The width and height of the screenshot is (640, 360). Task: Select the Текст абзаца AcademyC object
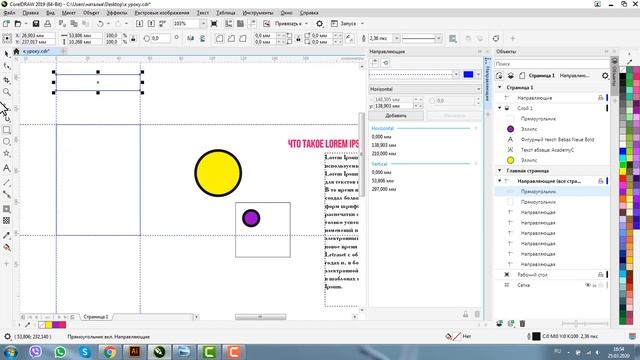tap(547, 150)
